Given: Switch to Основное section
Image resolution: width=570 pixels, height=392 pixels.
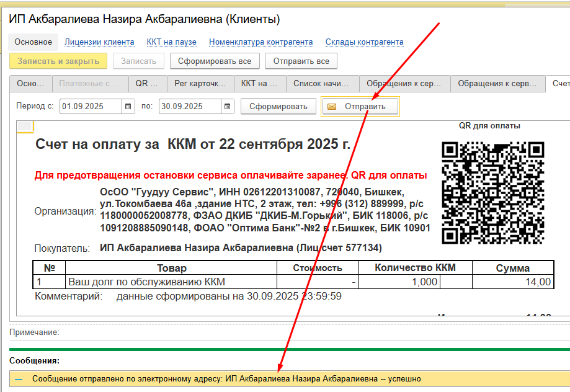Looking at the screenshot, I should (x=33, y=42).
